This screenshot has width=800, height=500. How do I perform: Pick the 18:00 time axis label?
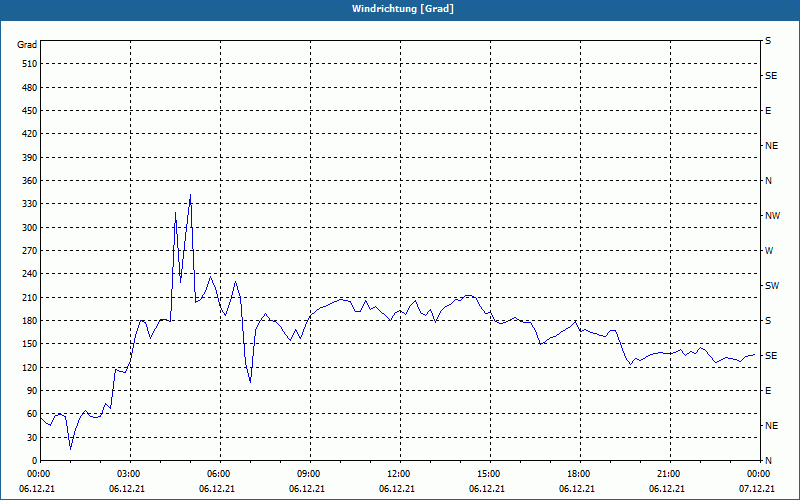click(x=580, y=474)
